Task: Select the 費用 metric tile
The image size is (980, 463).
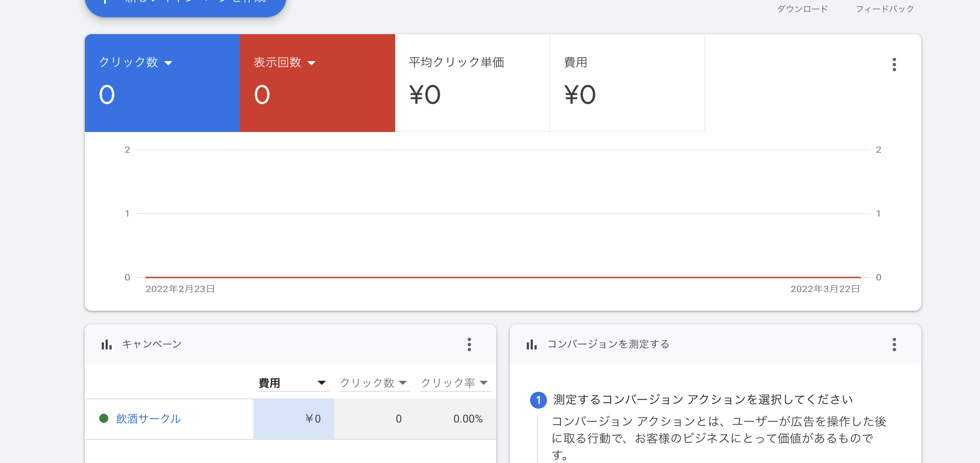Action: pos(627,83)
